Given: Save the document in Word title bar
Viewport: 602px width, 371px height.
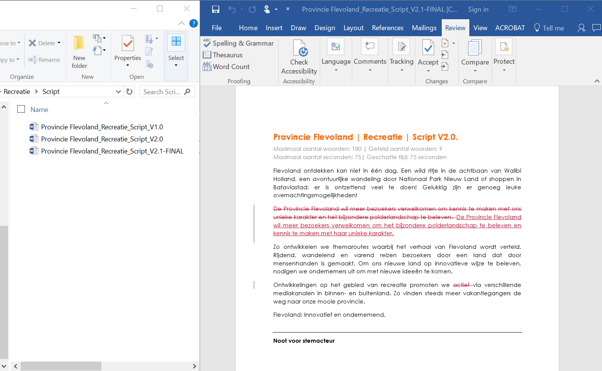Looking at the screenshot, I should click(x=215, y=9).
